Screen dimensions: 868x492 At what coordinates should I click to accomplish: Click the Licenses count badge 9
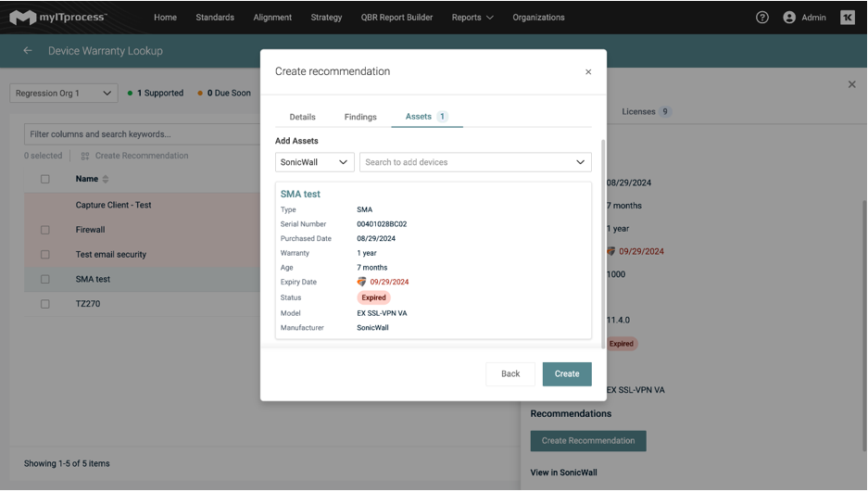click(x=665, y=111)
